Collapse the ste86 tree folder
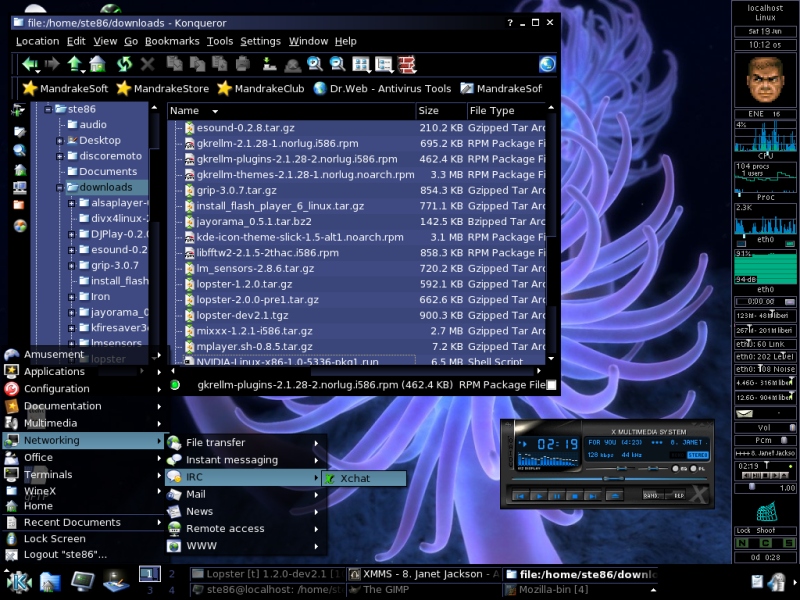The image size is (800, 600). (x=48, y=109)
